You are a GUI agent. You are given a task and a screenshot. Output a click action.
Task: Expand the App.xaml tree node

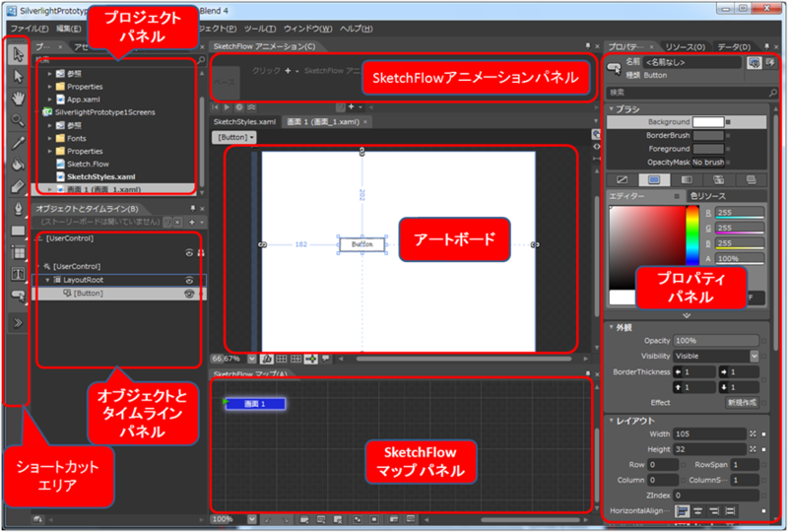pyautogui.click(x=50, y=100)
